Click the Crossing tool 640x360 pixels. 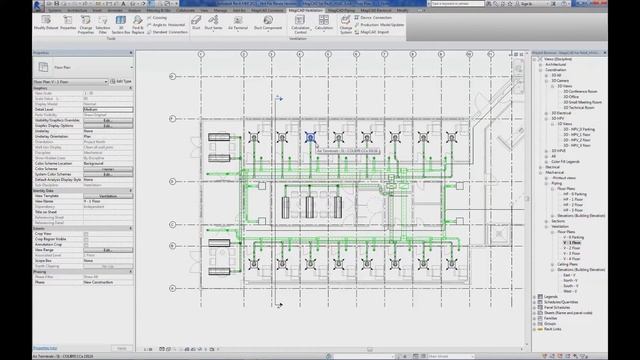tap(157, 18)
